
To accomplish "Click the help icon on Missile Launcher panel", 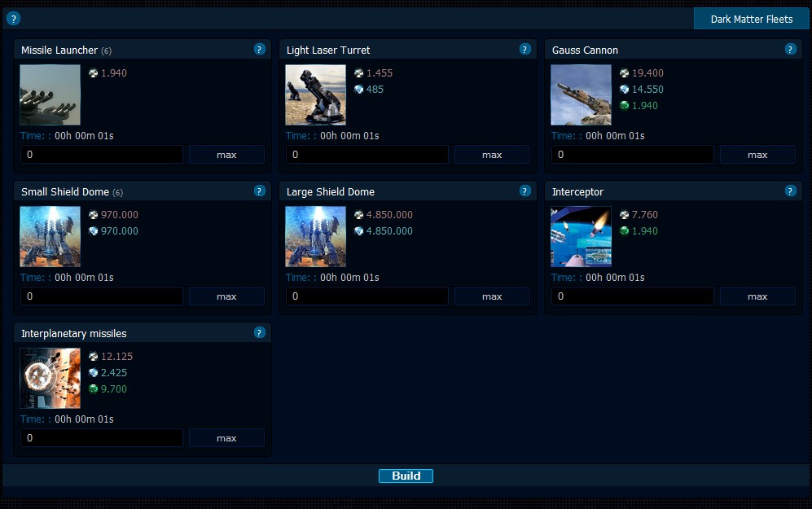I will pyautogui.click(x=259, y=50).
